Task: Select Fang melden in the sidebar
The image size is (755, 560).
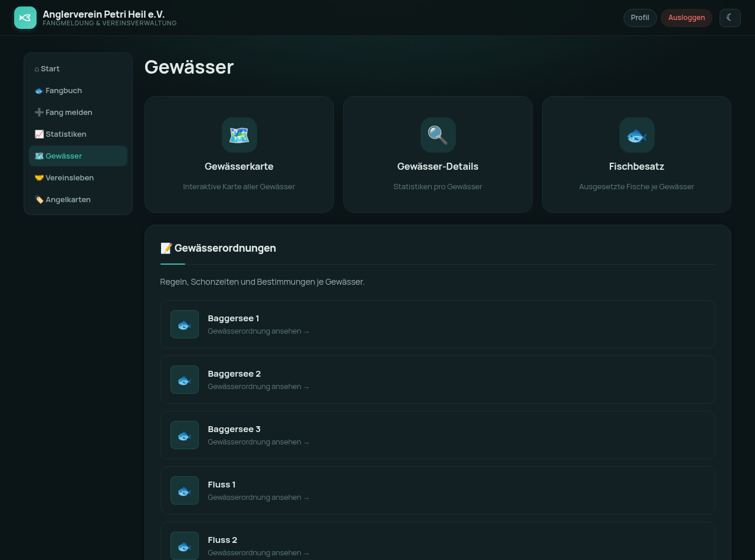Action: [x=78, y=113]
